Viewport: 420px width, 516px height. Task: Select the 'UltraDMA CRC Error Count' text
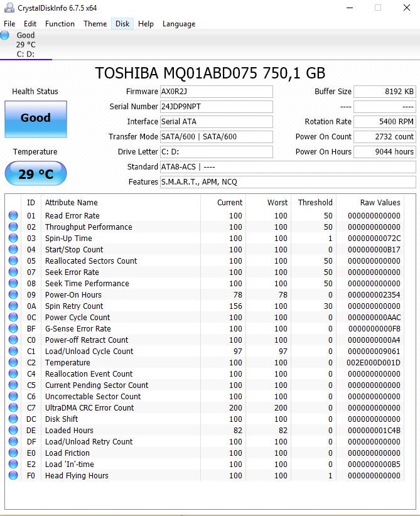[90, 408]
